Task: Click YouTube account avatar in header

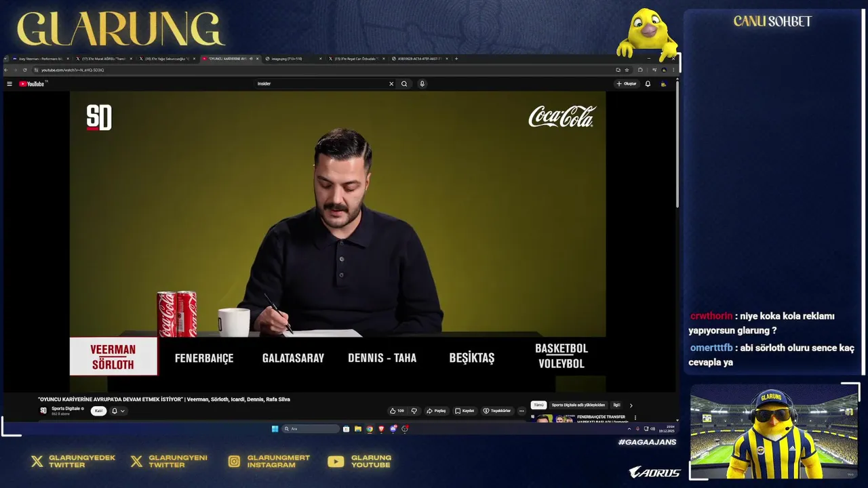Action: (663, 84)
